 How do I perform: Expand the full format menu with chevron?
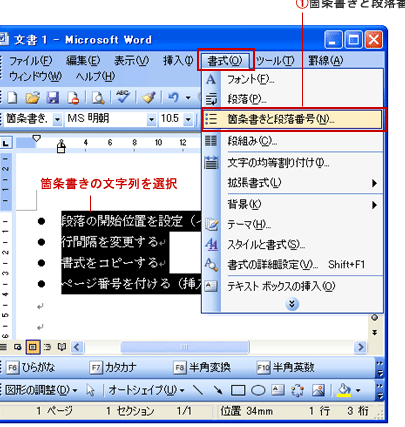coord(292,304)
